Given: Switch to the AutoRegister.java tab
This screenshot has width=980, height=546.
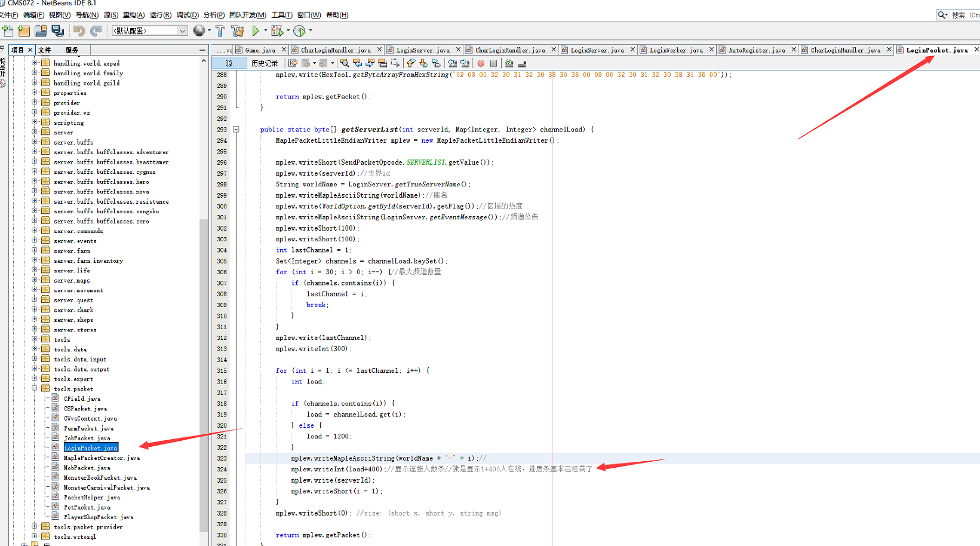Looking at the screenshot, I should coord(757,50).
